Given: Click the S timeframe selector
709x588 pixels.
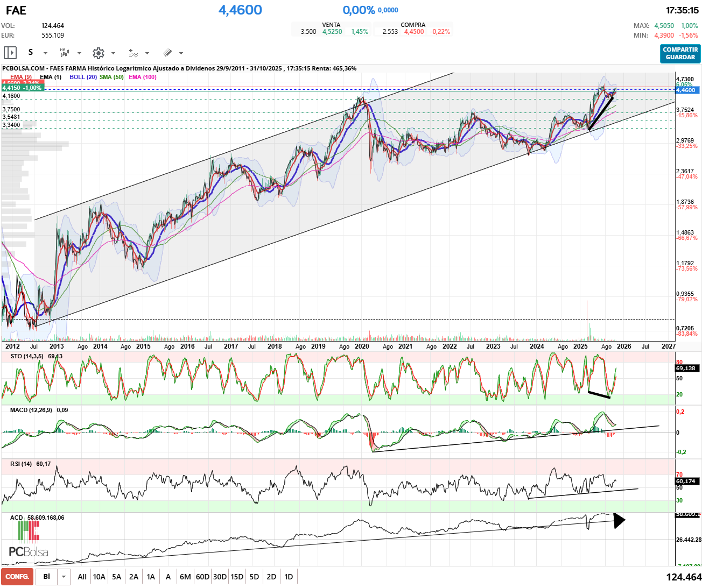Looking at the screenshot, I should coord(31,53).
